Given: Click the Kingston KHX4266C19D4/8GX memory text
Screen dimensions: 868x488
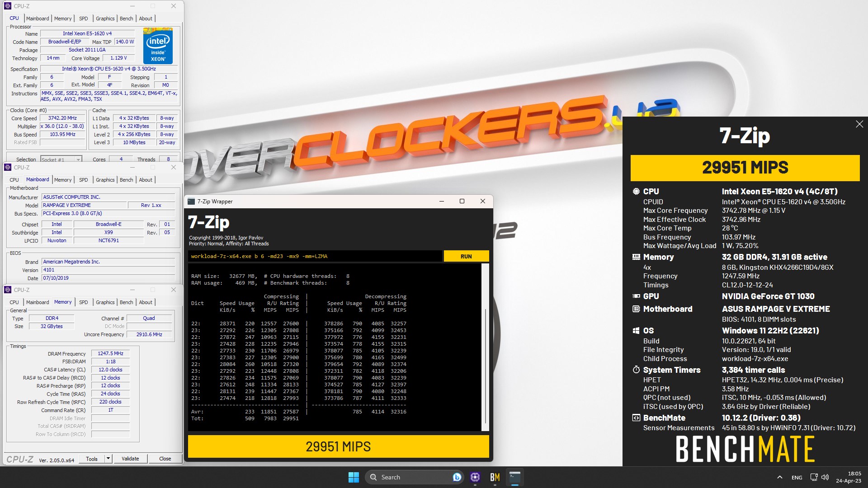Looking at the screenshot, I should pos(778,267).
